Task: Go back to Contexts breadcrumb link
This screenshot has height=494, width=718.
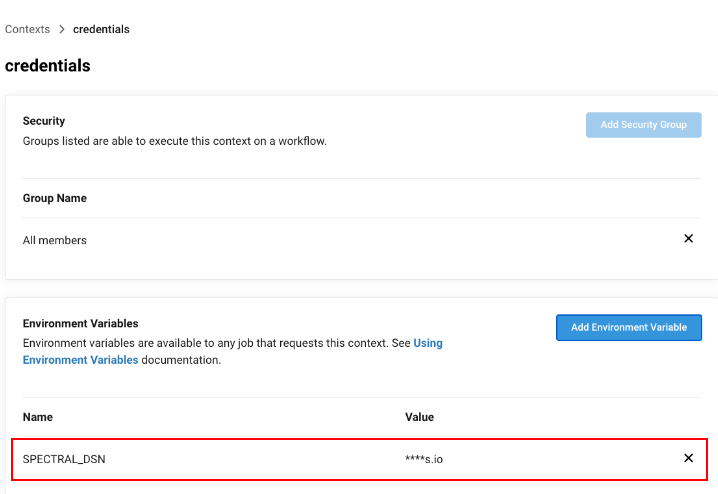Action: (x=27, y=29)
